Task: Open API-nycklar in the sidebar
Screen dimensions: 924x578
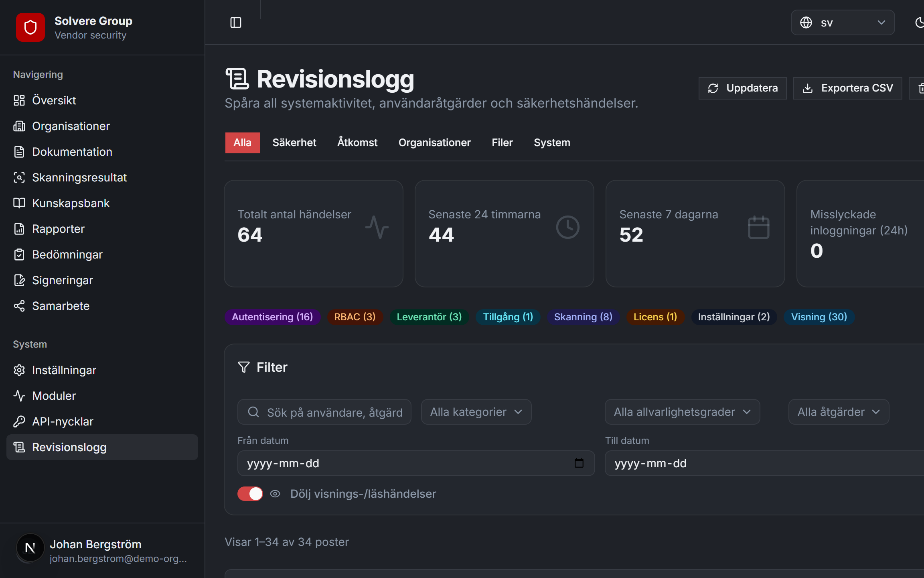Action: [102, 421]
